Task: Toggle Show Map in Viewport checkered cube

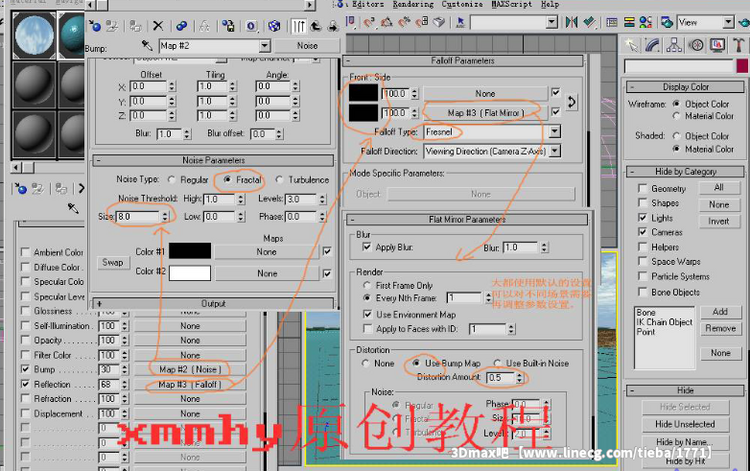Action: point(274,25)
